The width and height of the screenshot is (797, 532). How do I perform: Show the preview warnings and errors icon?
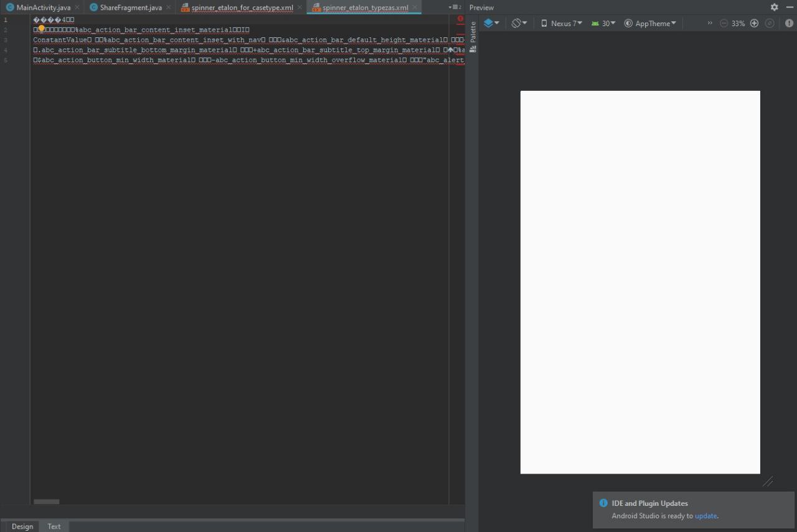pos(789,23)
